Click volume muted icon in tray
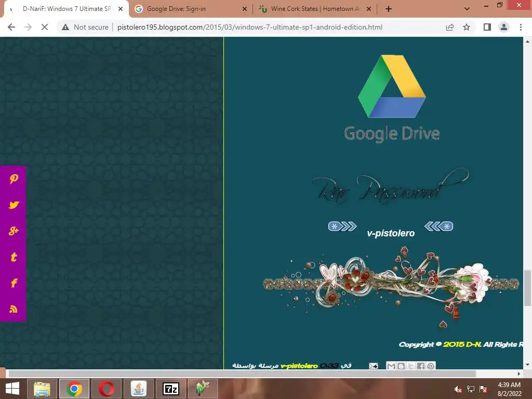The image size is (532, 399). [x=458, y=389]
